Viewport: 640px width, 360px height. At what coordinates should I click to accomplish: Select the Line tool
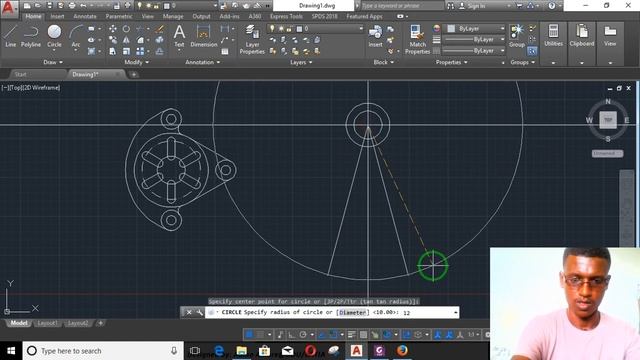(x=11, y=36)
